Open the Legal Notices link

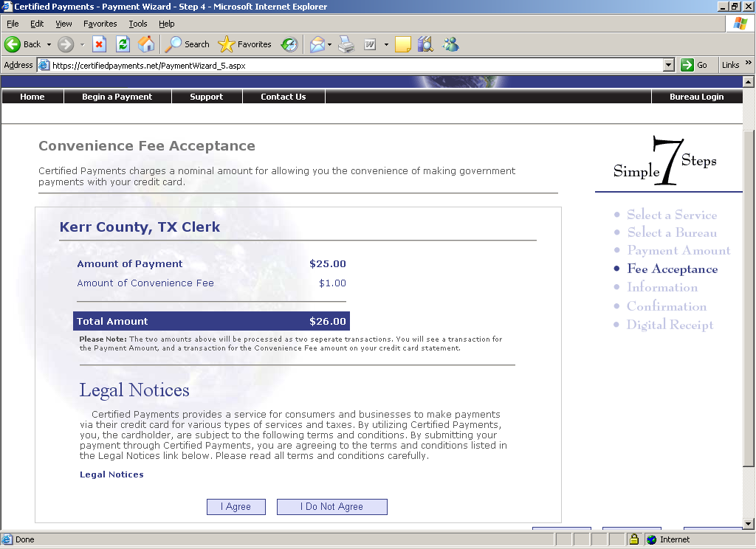click(111, 474)
